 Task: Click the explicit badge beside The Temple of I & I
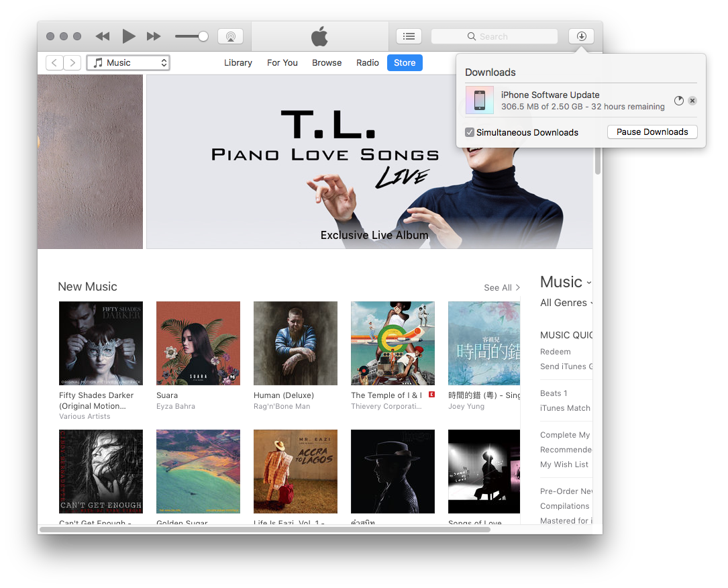431,394
